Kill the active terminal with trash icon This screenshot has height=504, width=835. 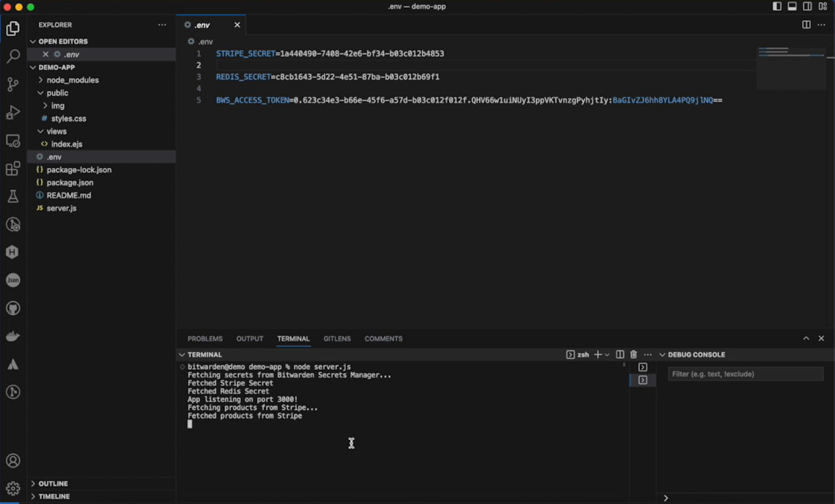633,354
